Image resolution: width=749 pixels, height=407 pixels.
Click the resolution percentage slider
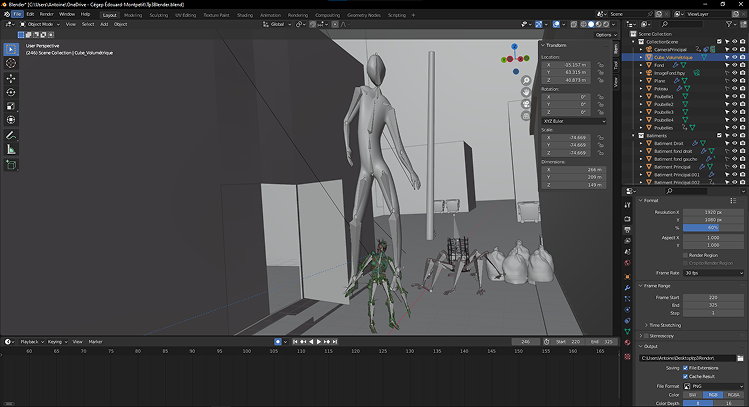click(x=712, y=228)
